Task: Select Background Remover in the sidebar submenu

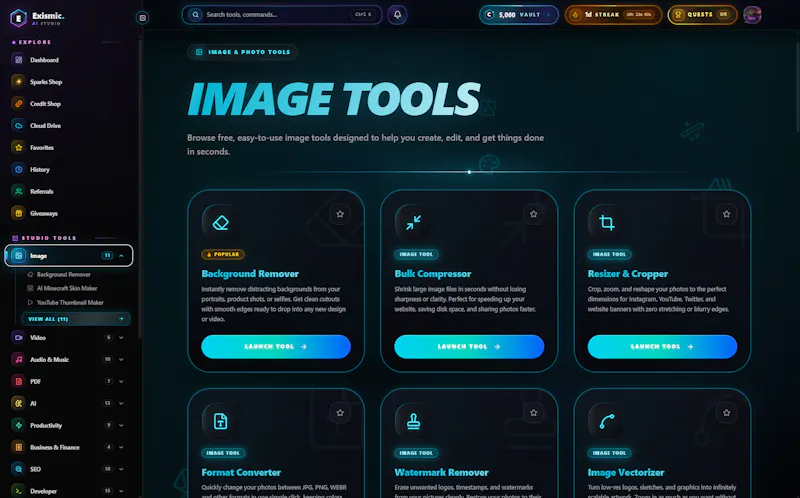Action: 63,275
